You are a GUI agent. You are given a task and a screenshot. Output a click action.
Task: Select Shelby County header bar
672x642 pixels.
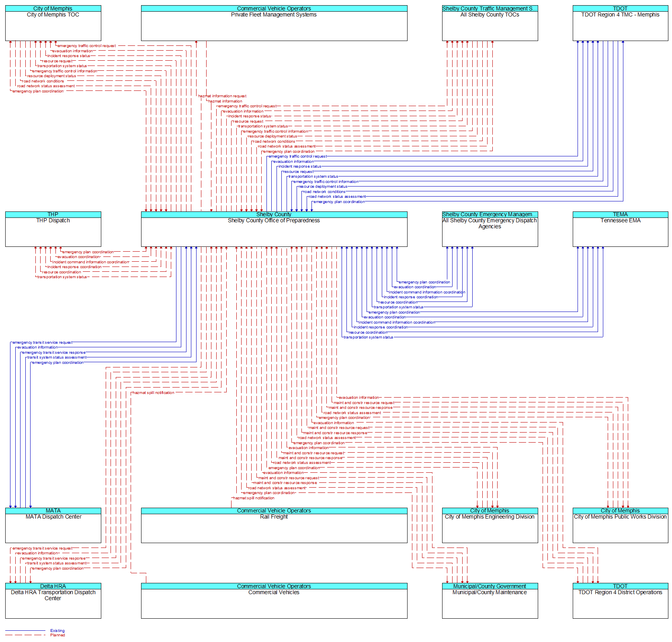(274, 215)
